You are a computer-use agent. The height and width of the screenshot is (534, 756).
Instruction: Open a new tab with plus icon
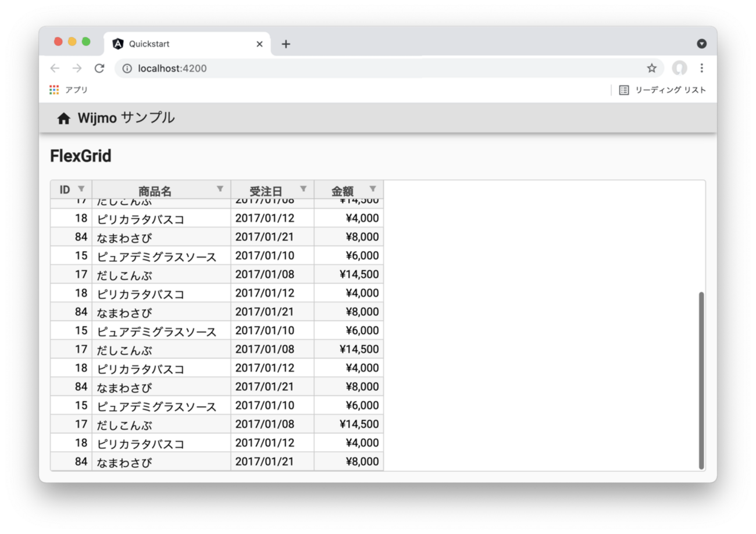click(286, 44)
